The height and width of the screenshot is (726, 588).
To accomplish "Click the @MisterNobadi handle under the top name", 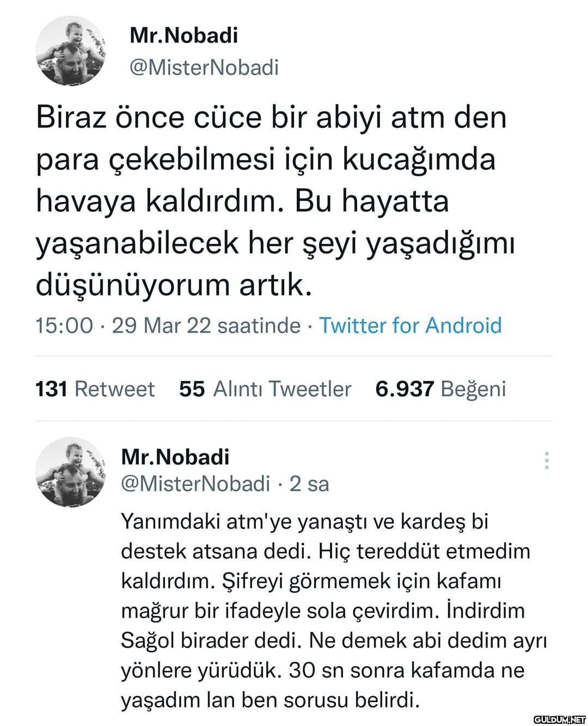I will [204, 67].
